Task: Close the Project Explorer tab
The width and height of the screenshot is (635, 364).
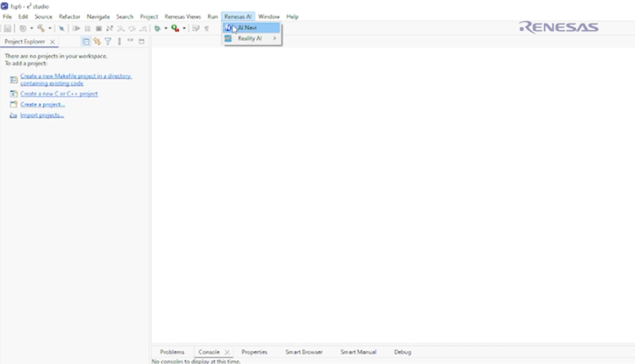Action: click(x=52, y=42)
